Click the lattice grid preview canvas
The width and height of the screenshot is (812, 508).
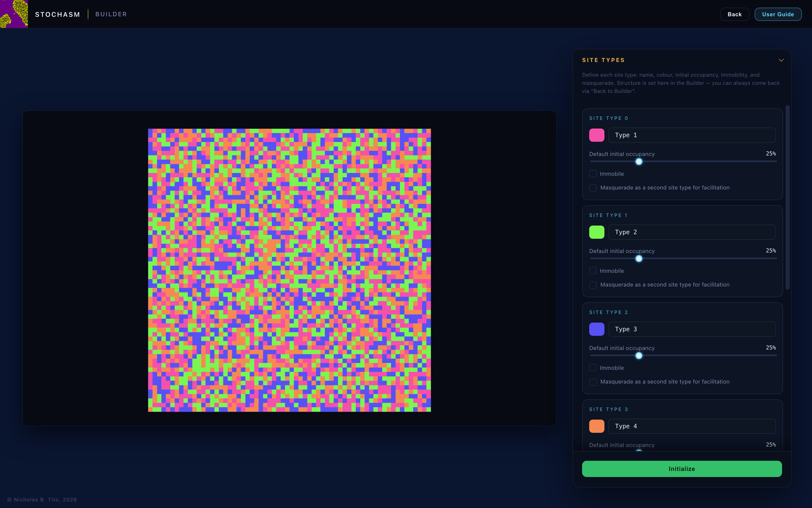point(289,270)
